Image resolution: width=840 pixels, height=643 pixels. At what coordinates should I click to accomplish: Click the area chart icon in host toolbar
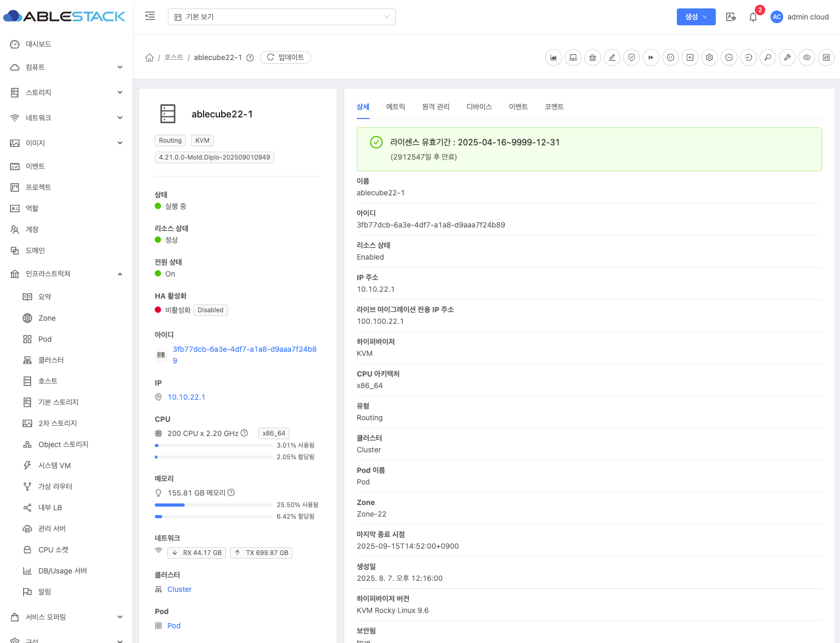[553, 57]
